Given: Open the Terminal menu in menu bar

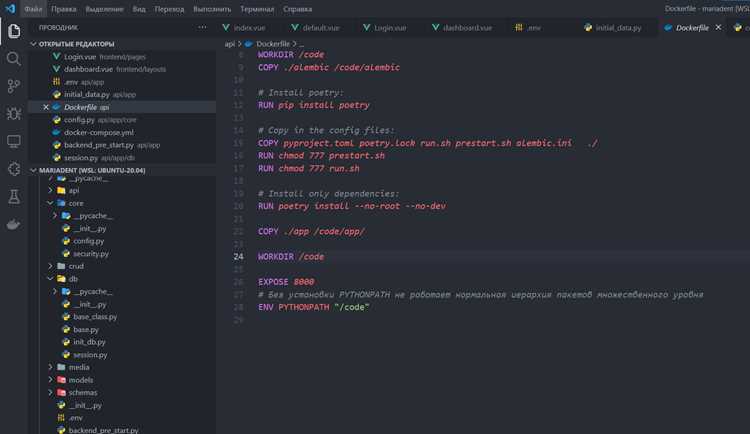Looking at the screenshot, I should [257, 9].
